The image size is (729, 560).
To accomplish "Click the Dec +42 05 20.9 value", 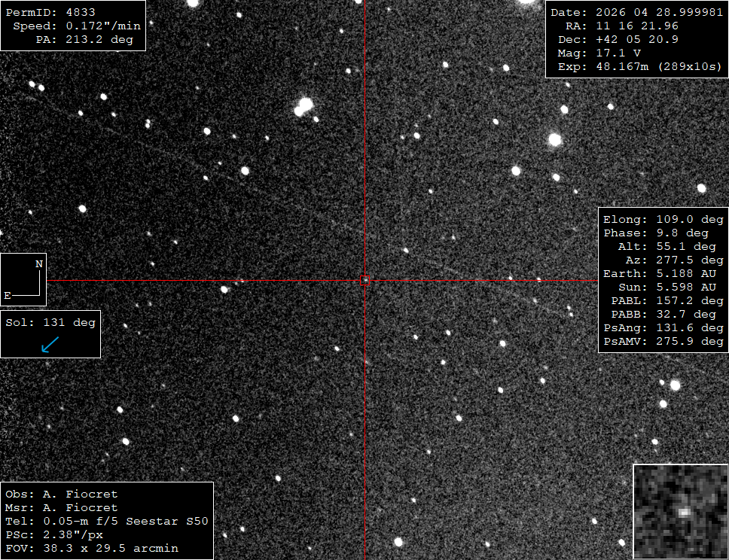I will click(618, 39).
